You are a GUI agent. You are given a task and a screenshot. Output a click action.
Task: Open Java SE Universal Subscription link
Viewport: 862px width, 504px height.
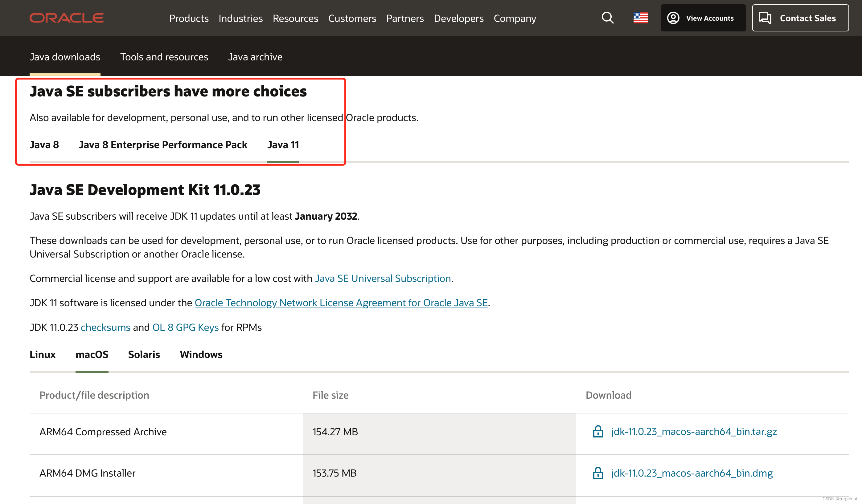pos(383,278)
